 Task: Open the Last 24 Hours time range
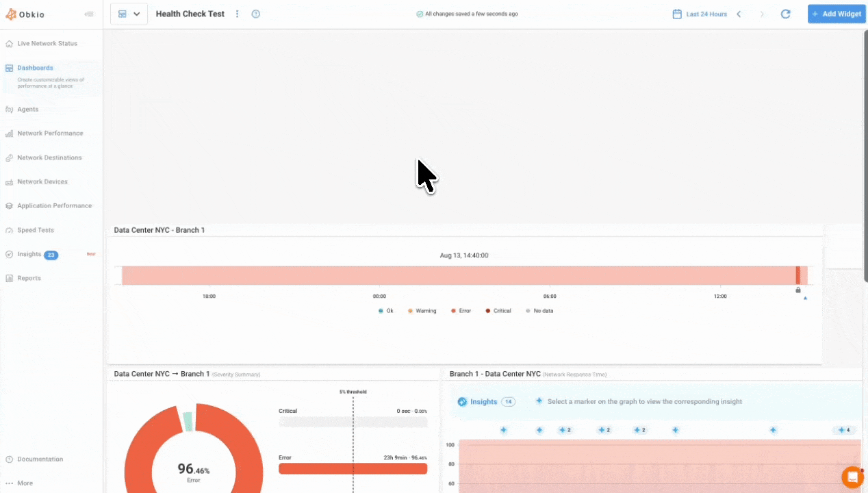tap(706, 14)
